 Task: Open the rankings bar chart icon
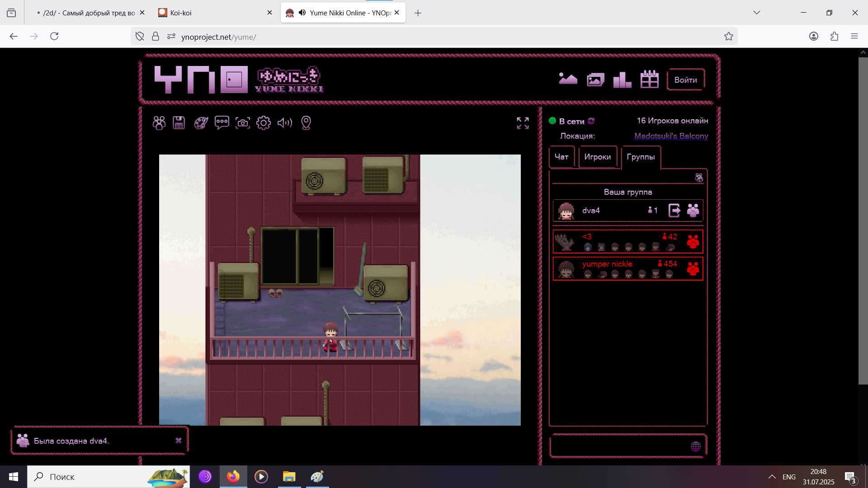[x=622, y=80]
